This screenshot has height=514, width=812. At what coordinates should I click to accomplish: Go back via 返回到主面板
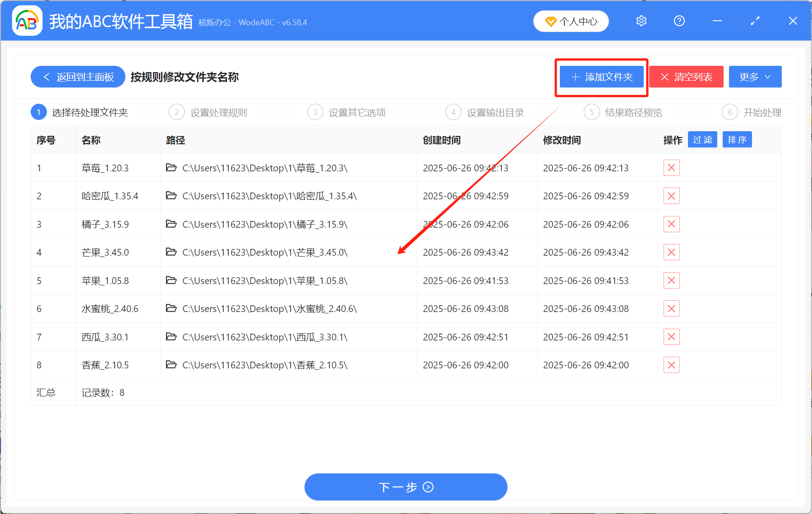tap(77, 77)
